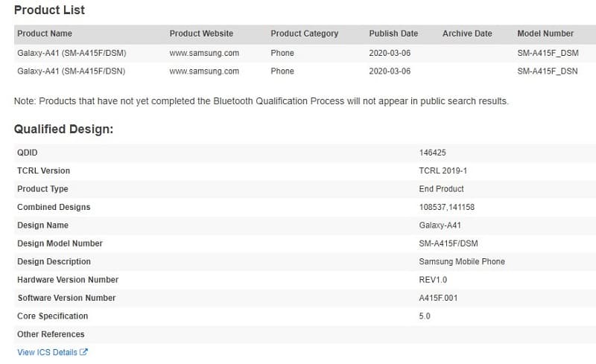The height and width of the screenshot is (364, 596).
Task: Select model number SM-A415F_DSN
Action: point(548,71)
